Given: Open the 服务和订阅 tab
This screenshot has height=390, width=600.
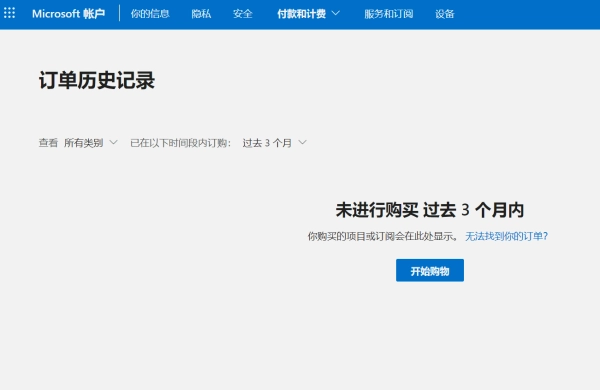Looking at the screenshot, I should pos(388,14).
